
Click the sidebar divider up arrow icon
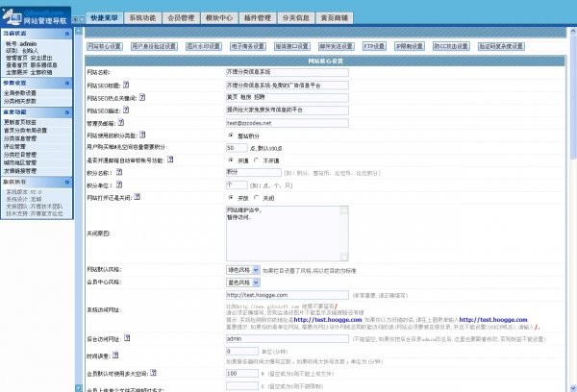coord(79,31)
